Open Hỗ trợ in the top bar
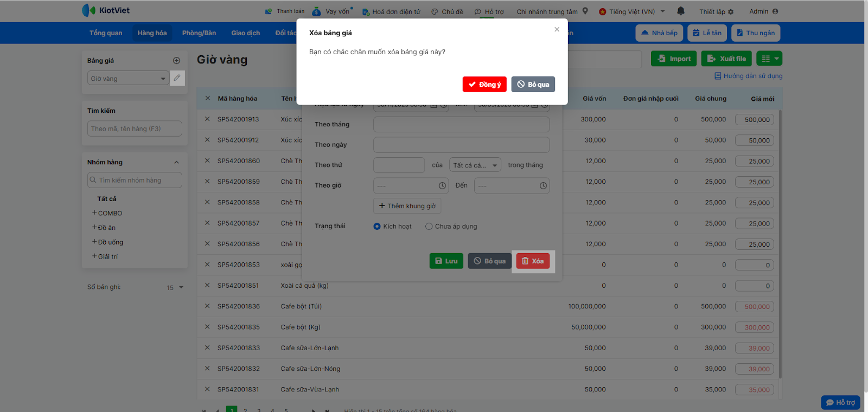Viewport: 868px width, 412px height. 489,11
